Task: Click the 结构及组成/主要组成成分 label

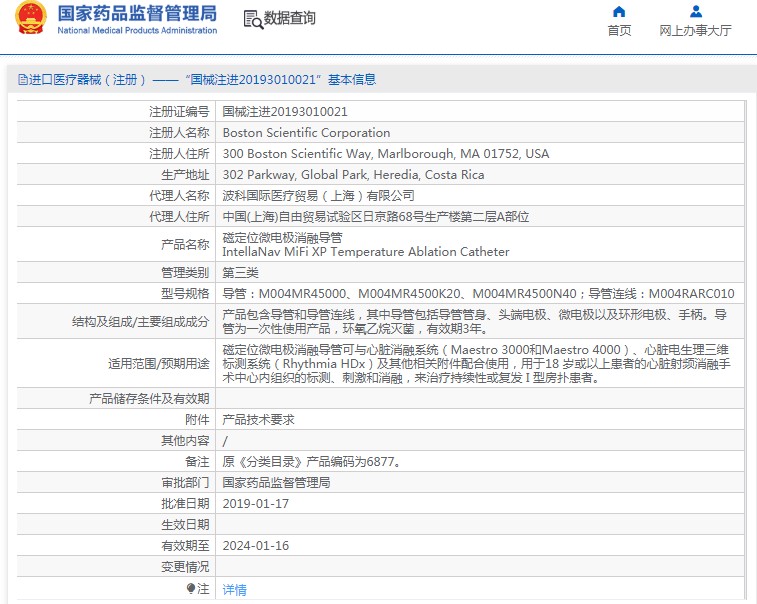Action: (140, 322)
